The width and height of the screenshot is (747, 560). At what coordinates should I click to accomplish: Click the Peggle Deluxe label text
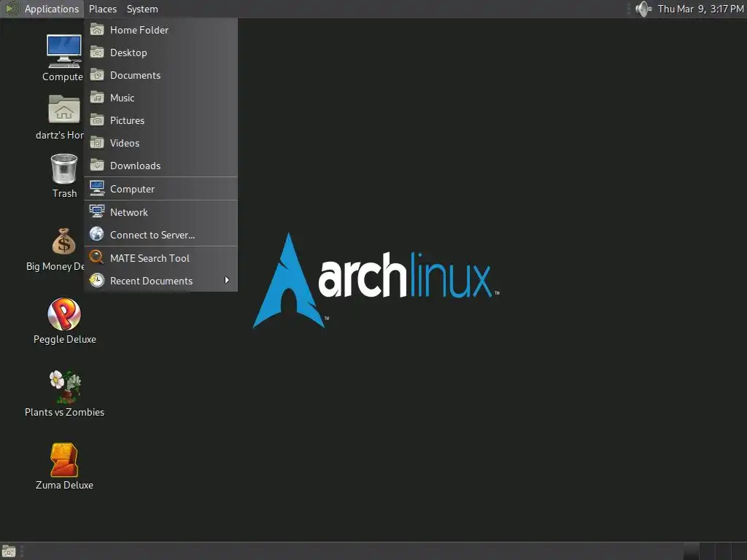pyautogui.click(x=65, y=340)
